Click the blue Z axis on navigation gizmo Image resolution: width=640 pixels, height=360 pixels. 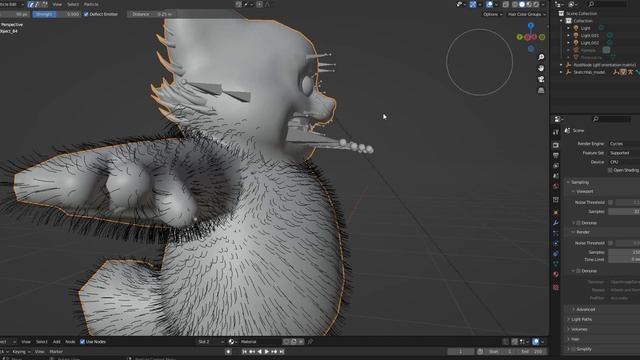[x=531, y=26]
